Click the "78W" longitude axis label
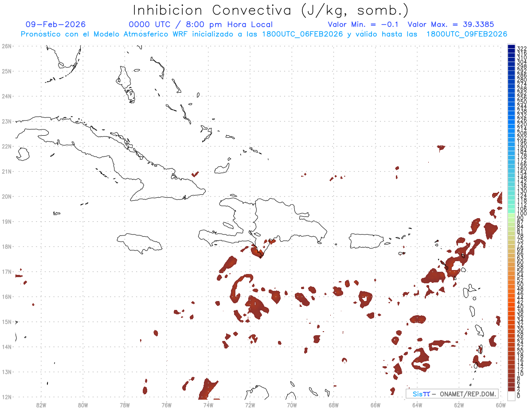 (125, 404)
